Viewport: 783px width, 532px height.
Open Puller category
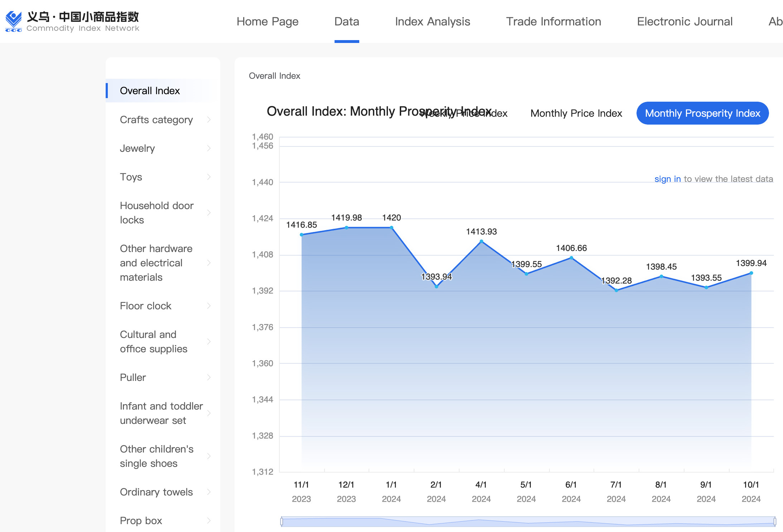click(x=133, y=377)
